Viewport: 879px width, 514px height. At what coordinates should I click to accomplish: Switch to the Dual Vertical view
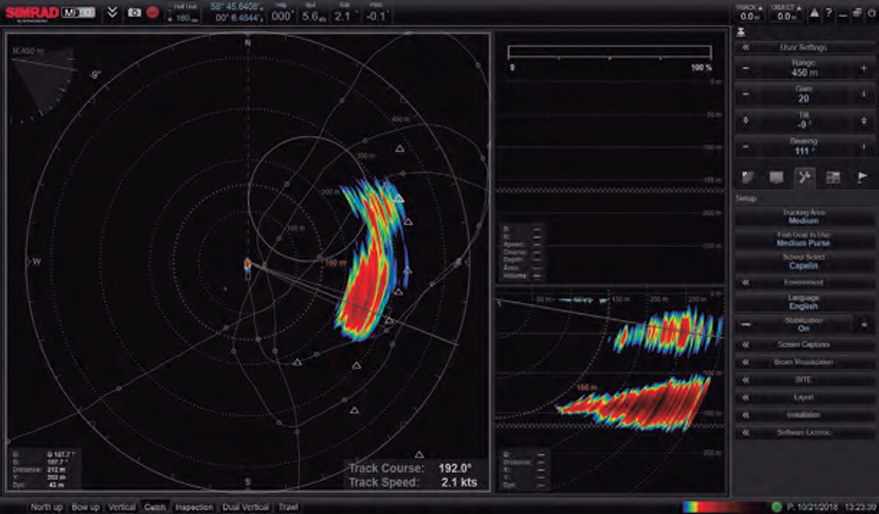[244, 507]
